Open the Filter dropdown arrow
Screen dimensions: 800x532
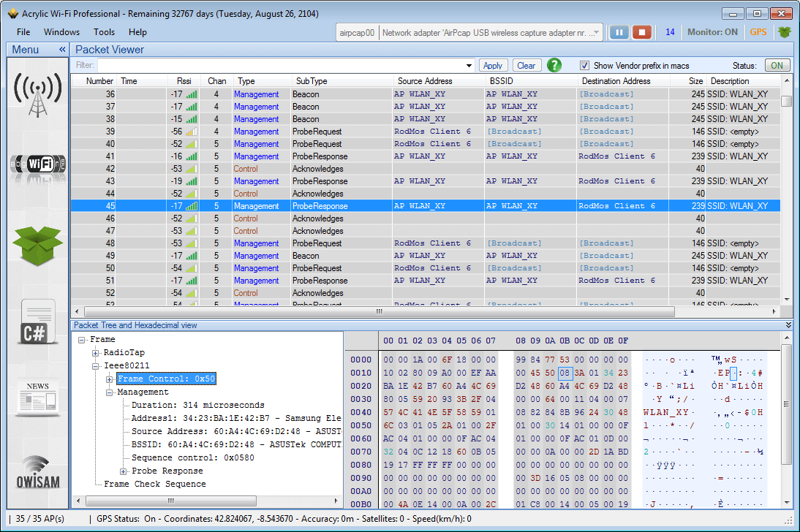click(469, 65)
